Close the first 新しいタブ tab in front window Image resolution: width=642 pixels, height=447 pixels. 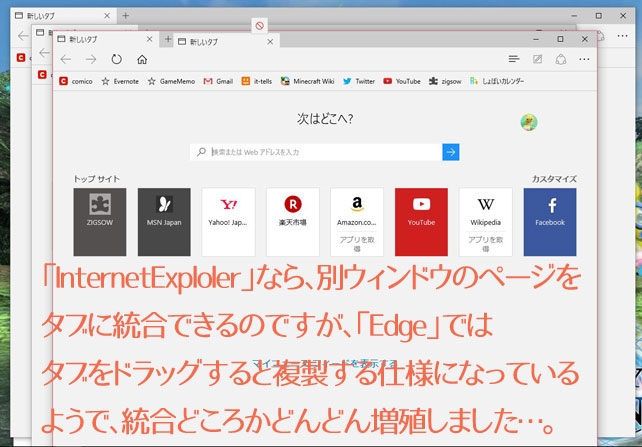(x=149, y=39)
